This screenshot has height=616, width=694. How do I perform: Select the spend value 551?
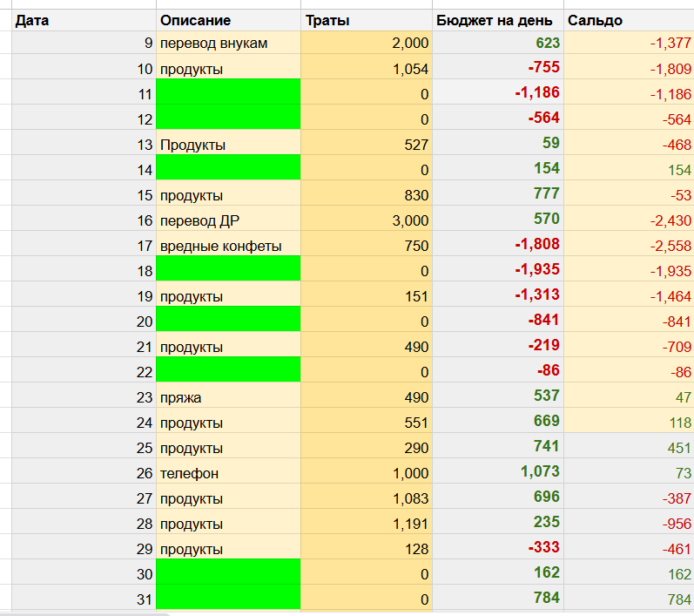click(x=367, y=422)
